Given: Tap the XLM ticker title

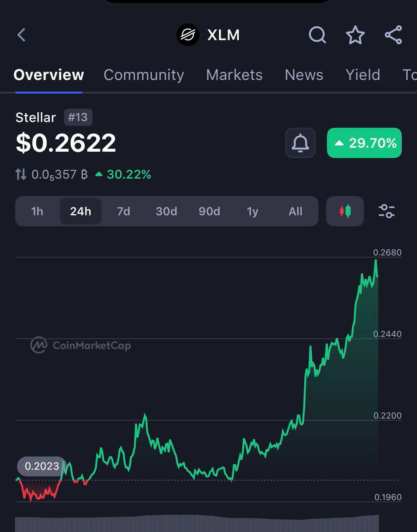Looking at the screenshot, I should click(224, 35).
